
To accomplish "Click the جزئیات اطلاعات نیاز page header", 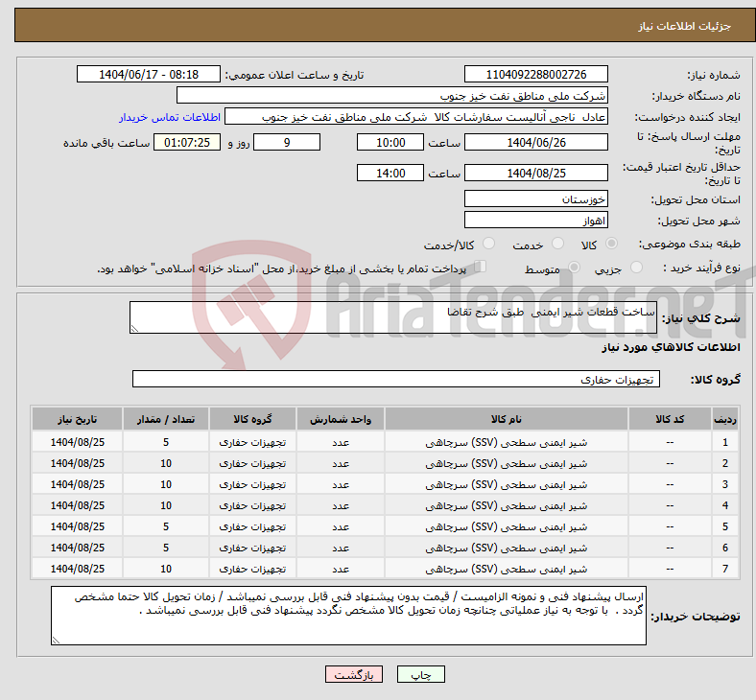I will tap(684, 26).
